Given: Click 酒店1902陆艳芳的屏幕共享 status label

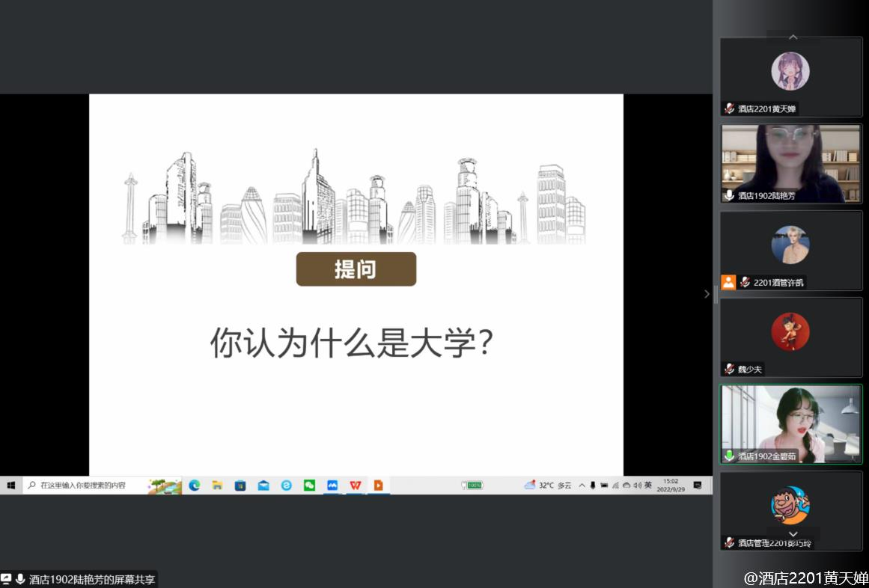Looking at the screenshot, I should pyautogui.click(x=92, y=580).
